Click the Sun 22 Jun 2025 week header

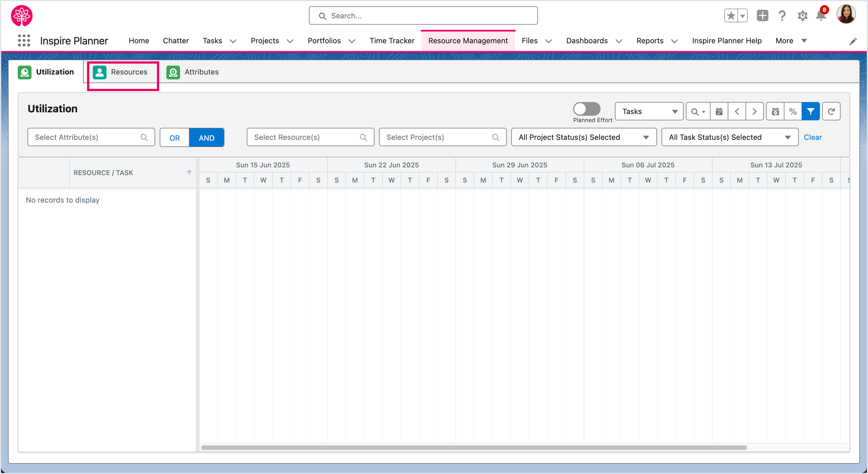tap(391, 165)
